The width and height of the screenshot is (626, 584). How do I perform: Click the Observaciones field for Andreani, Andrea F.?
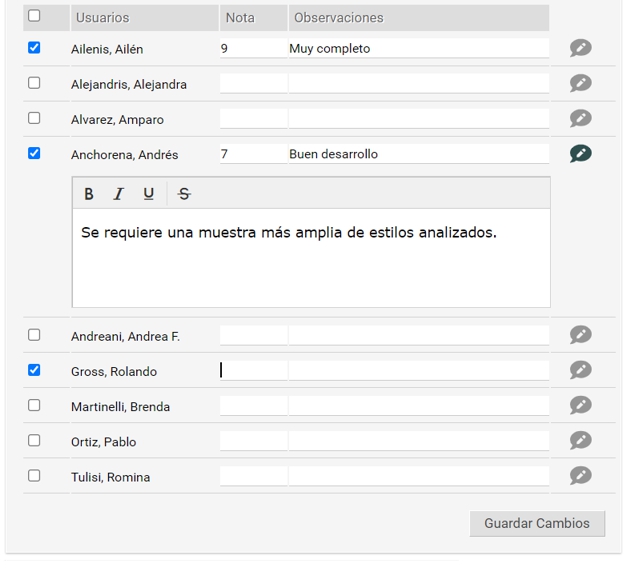[x=418, y=336]
